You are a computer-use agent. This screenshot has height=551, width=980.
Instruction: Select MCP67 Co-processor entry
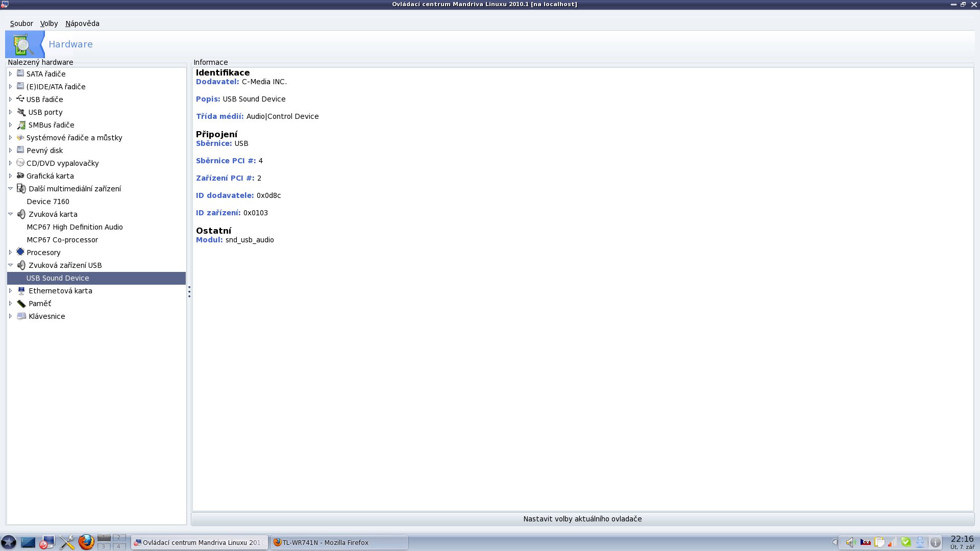click(x=62, y=240)
